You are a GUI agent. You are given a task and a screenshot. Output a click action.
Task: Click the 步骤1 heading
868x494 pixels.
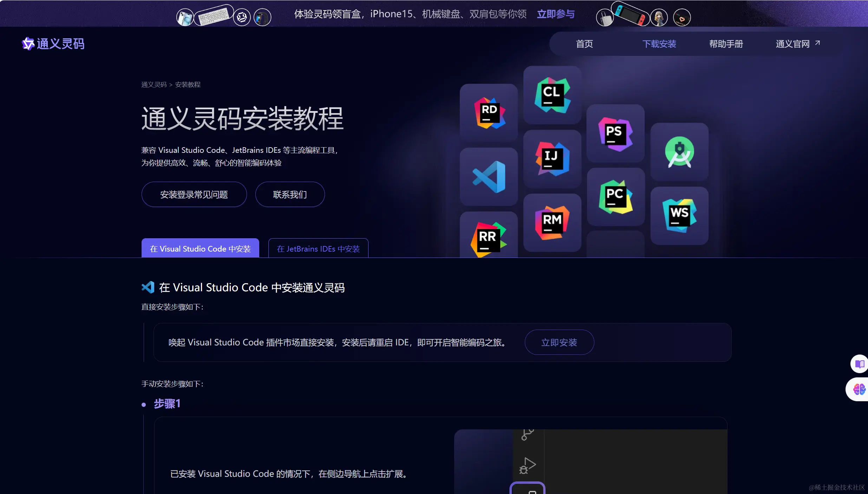tap(167, 404)
